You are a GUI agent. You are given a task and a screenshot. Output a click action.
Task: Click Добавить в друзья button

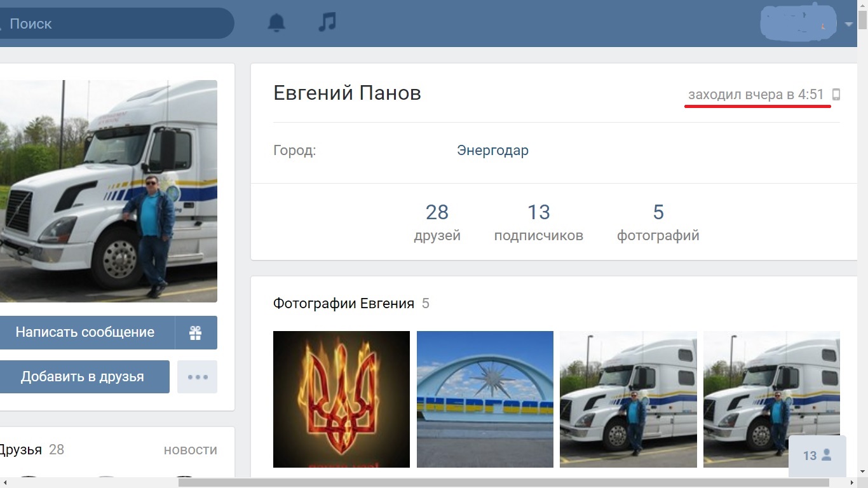pyautogui.click(x=84, y=377)
